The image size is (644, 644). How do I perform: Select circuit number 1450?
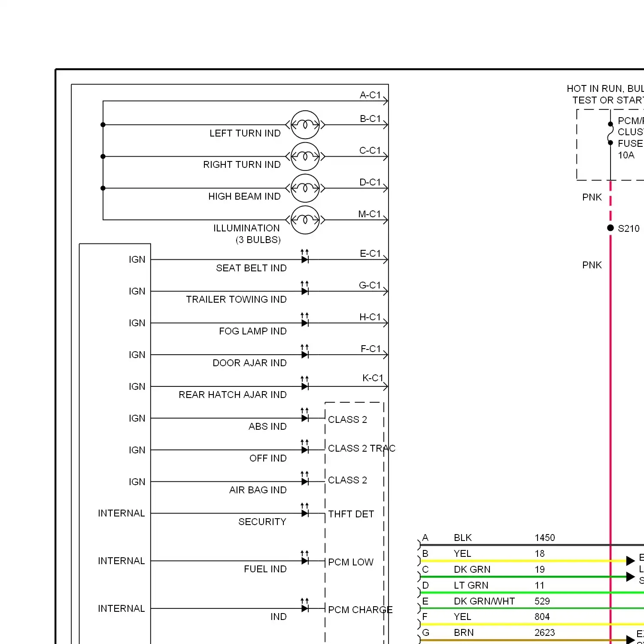pos(545,538)
